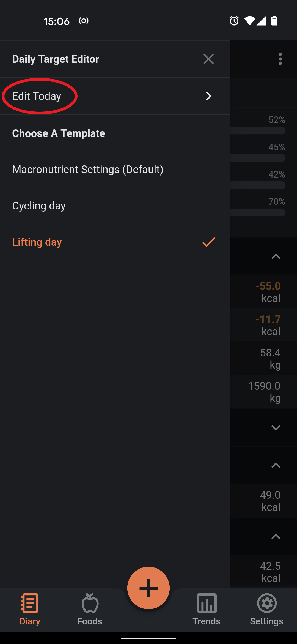Tap the alarm clock status icon
The height and width of the screenshot is (644, 297).
pos(234,21)
